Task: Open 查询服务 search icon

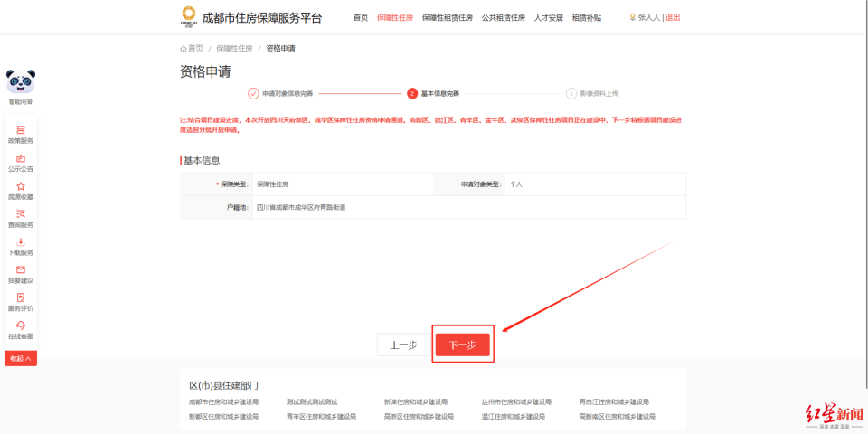Action: (x=21, y=214)
